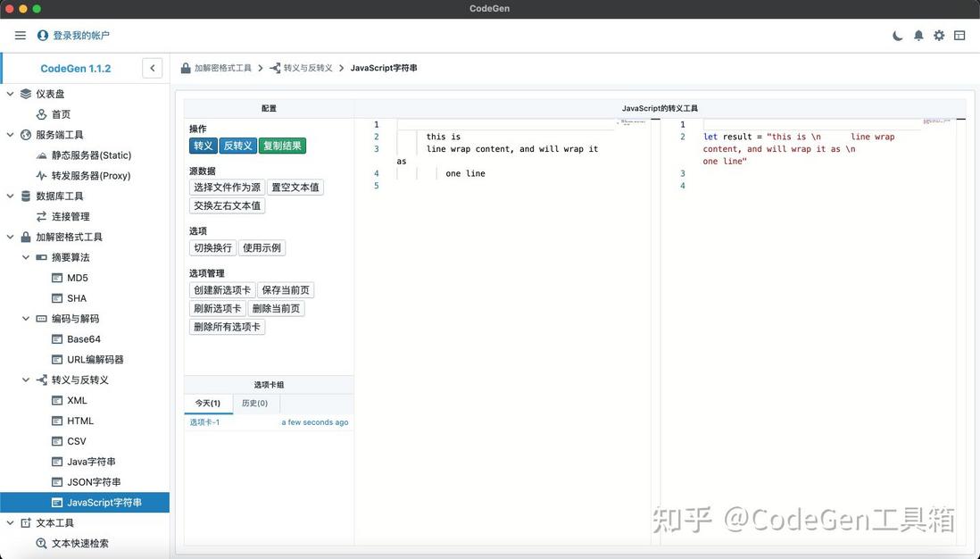This screenshot has height=559, width=980.
Task: Click the 编码与解码 icon
Action: [41, 318]
